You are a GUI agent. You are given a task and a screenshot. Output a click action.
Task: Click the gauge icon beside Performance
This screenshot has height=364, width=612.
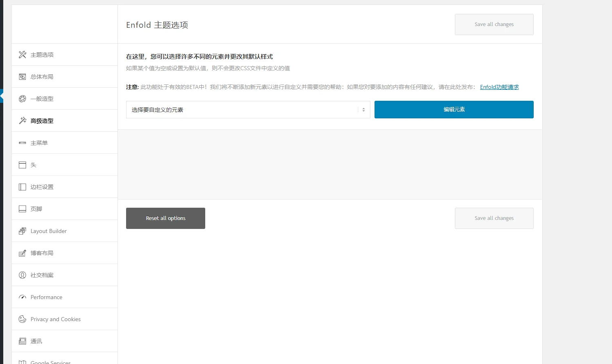[x=22, y=297]
